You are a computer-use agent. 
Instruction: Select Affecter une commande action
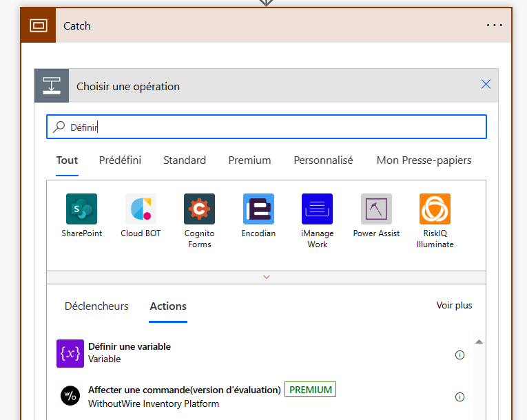click(x=185, y=390)
